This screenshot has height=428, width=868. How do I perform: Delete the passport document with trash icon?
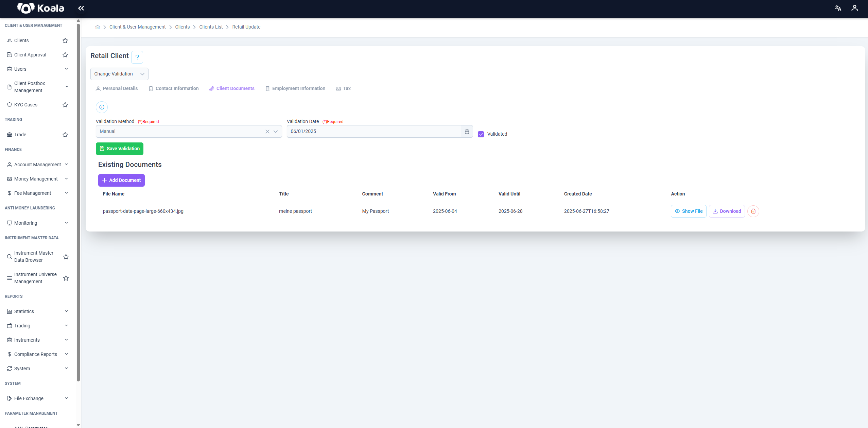753,211
